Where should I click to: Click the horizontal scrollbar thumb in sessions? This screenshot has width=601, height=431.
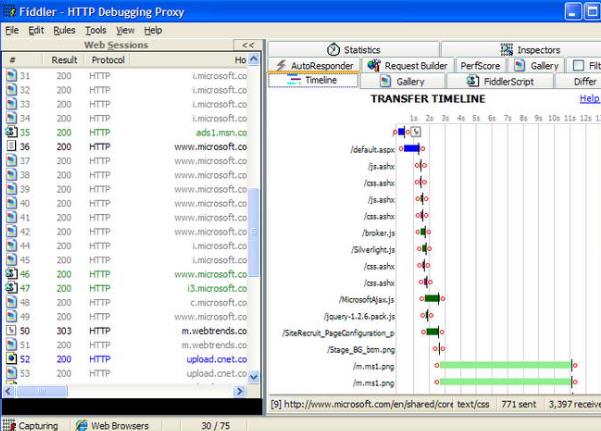(x=42, y=391)
